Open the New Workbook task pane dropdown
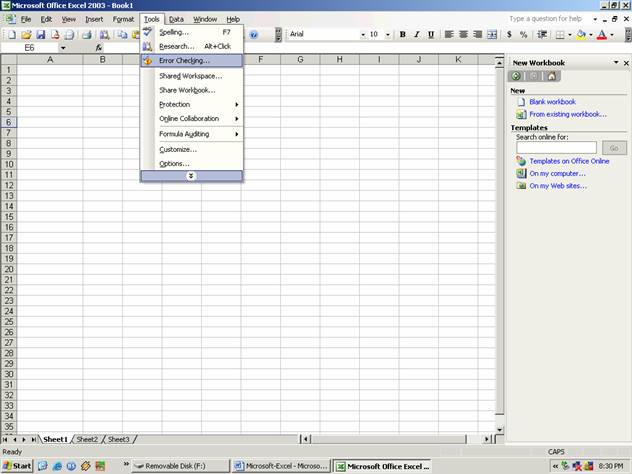 click(616, 62)
